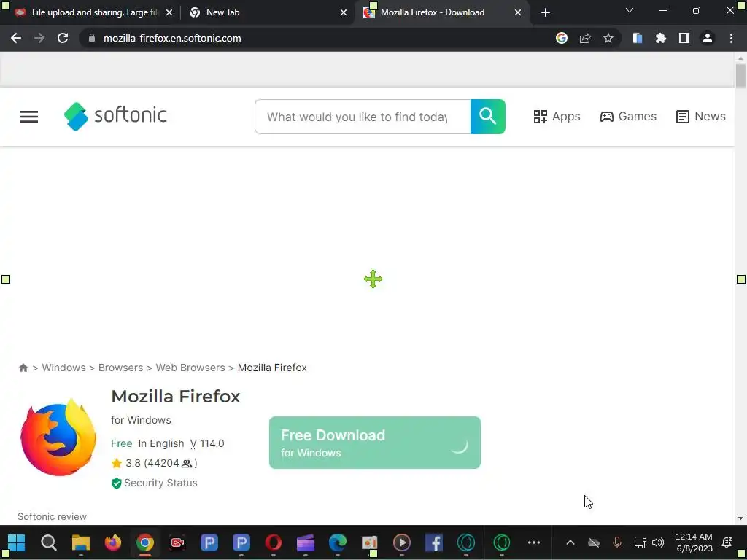Click the version V 114.0 label
747x560 pixels.
[x=206, y=443]
